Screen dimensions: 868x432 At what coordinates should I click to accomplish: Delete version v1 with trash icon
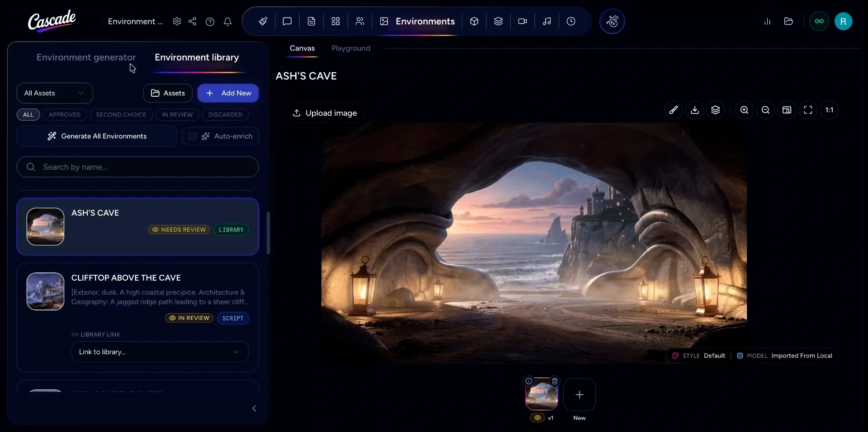[x=555, y=381]
